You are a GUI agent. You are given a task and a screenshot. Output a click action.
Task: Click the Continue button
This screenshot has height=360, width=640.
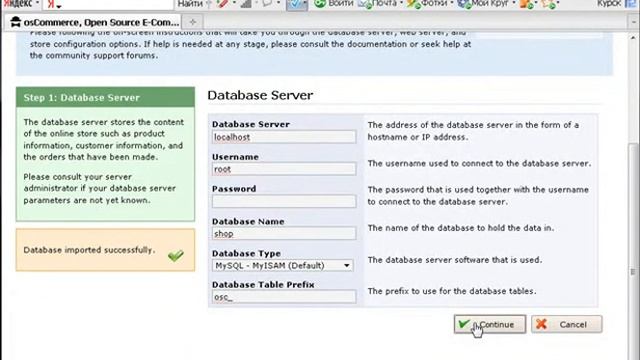(490, 324)
